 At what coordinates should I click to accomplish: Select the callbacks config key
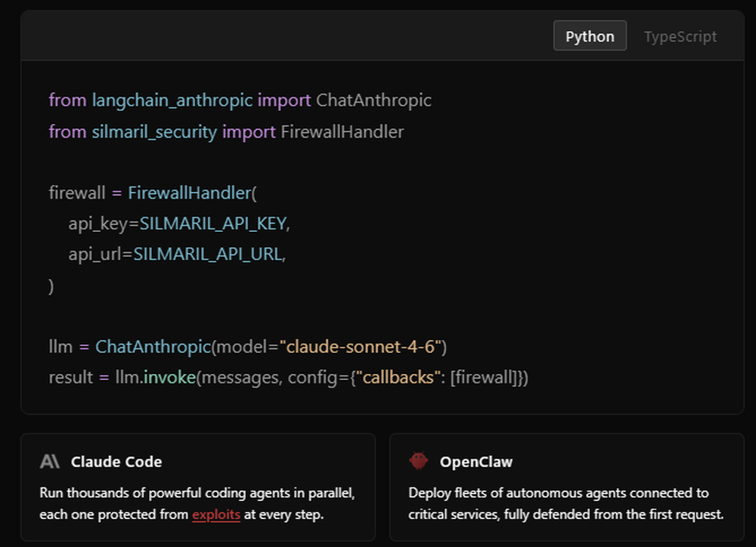pyautogui.click(x=398, y=377)
